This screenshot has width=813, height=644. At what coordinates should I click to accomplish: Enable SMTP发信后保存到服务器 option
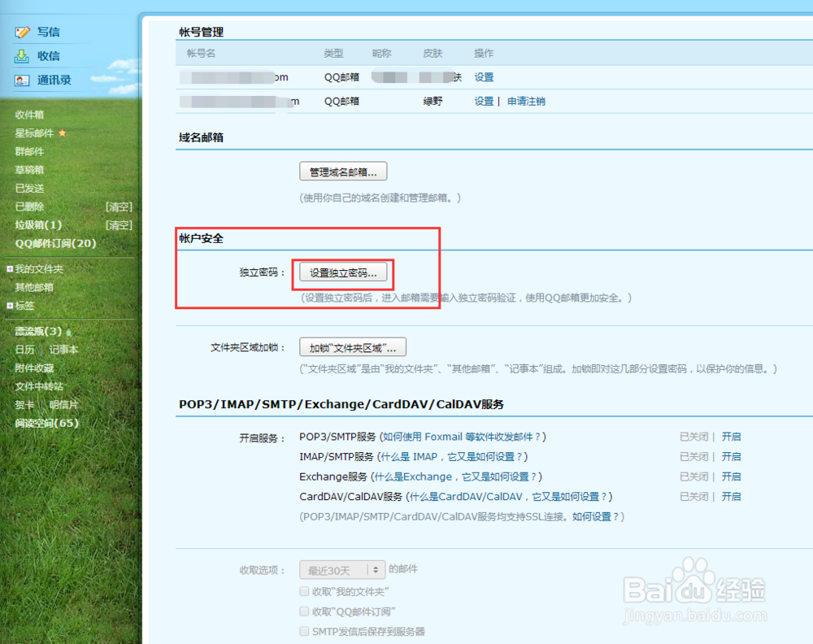pyautogui.click(x=303, y=631)
